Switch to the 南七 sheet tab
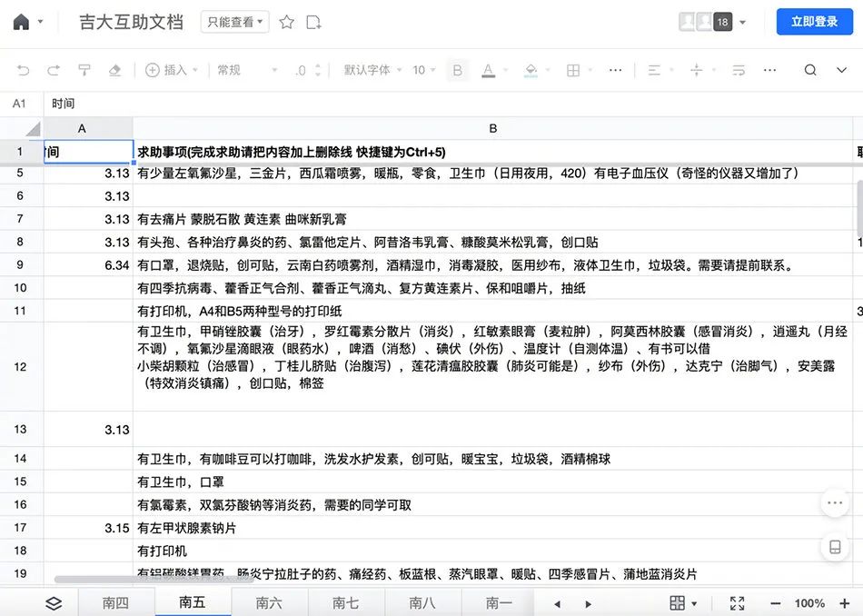 tap(345, 602)
